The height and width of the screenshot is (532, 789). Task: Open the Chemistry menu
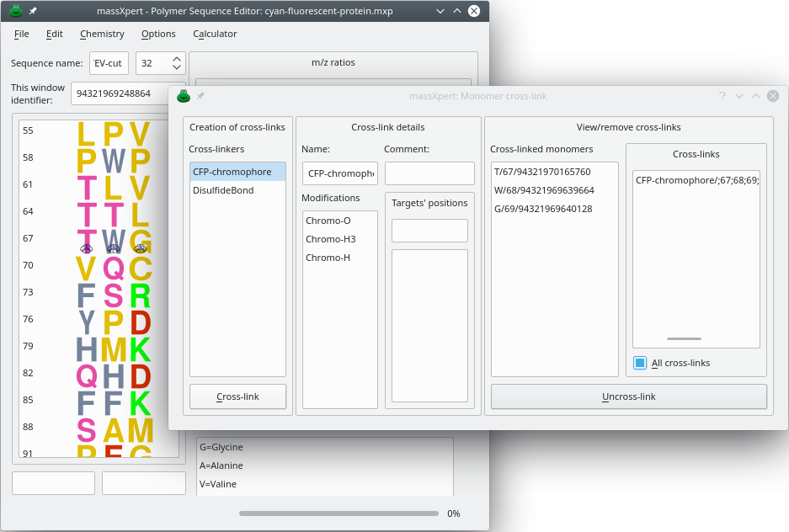click(x=102, y=34)
